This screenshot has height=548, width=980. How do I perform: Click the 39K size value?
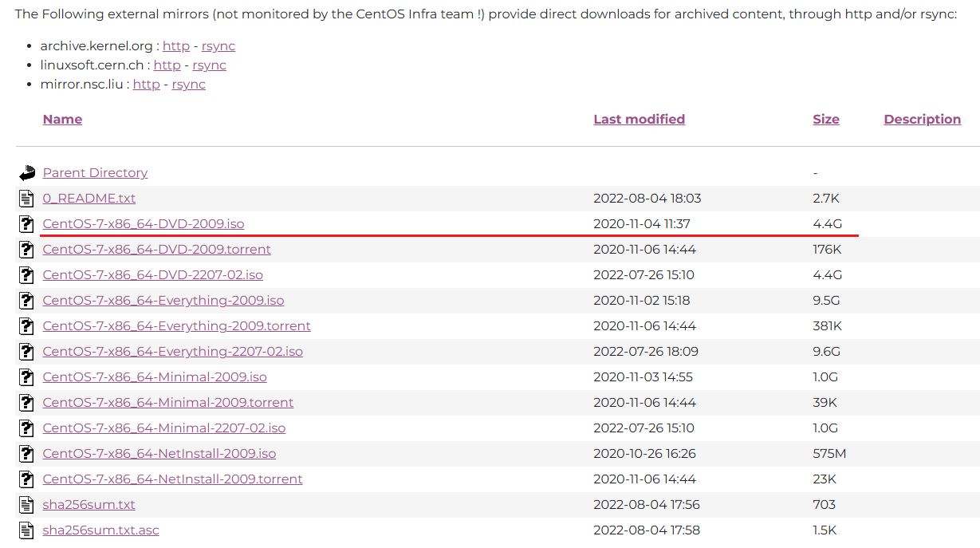[825, 402]
